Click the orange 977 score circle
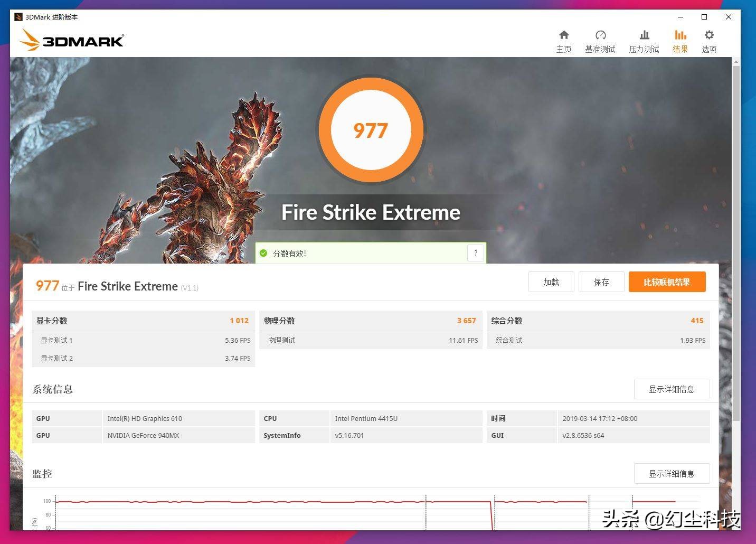This screenshot has height=544, width=756. click(x=371, y=130)
